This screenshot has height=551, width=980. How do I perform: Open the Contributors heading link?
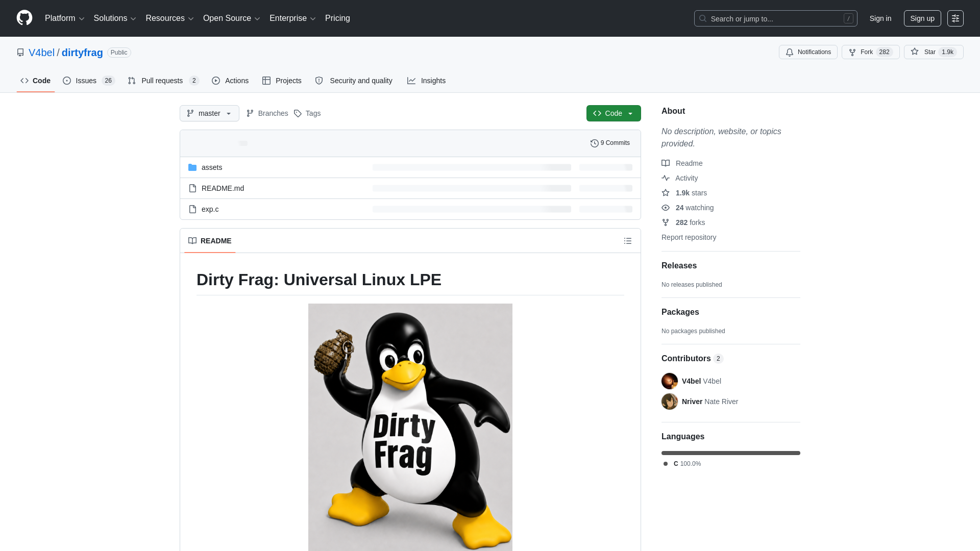pos(692,359)
